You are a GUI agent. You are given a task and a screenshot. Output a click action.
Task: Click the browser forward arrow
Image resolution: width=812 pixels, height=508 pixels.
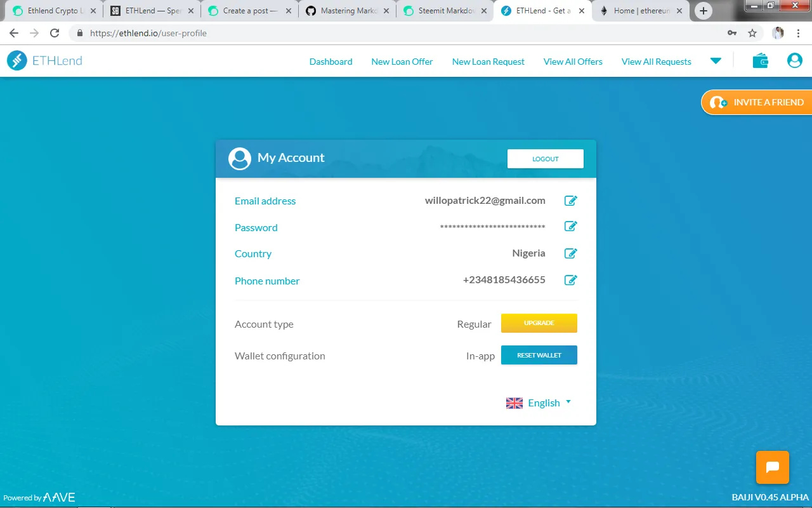pyautogui.click(x=34, y=33)
